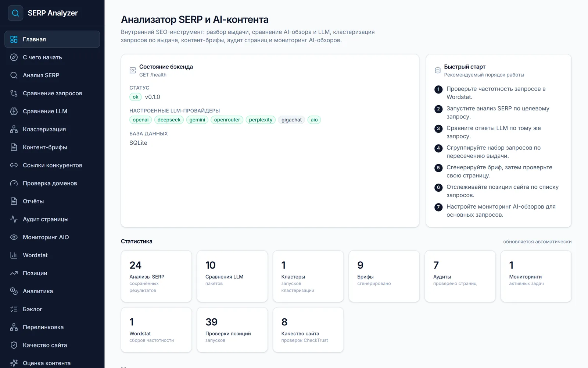Click the perplexity provider badge
588x368 pixels.
click(x=261, y=120)
